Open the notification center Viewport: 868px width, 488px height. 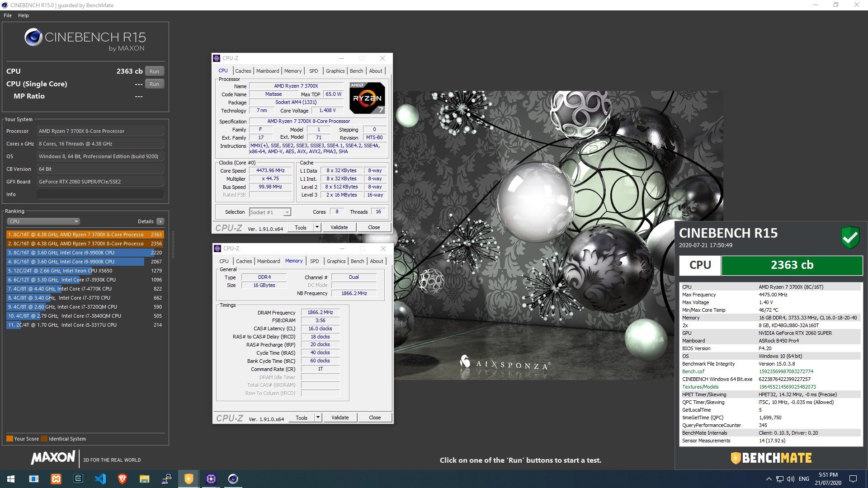pyautogui.click(x=853, y=479)
